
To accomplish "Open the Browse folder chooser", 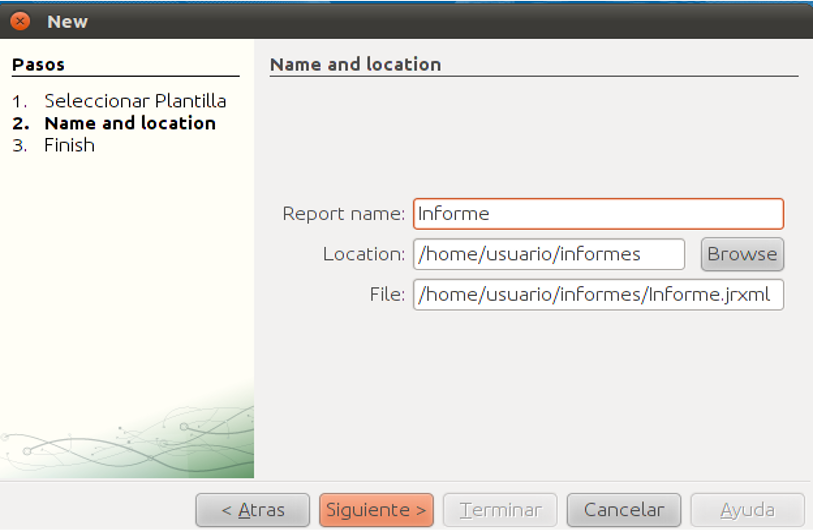I will (x=742, y=254).
